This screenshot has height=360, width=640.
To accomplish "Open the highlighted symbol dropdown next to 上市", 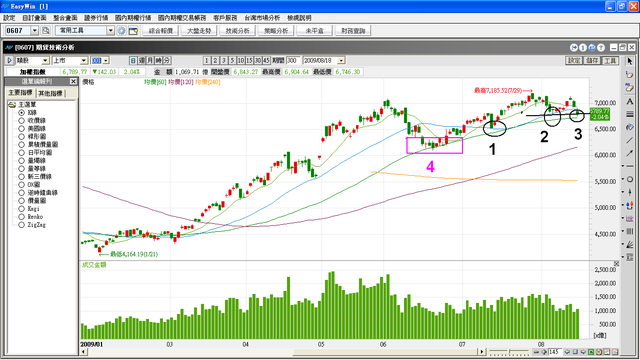I will (106, 60).
